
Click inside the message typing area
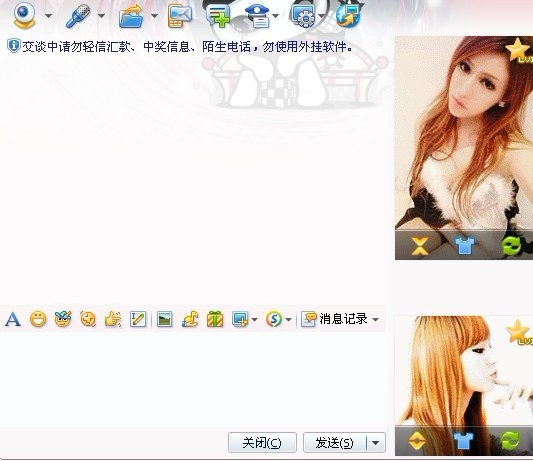(193, 379)
